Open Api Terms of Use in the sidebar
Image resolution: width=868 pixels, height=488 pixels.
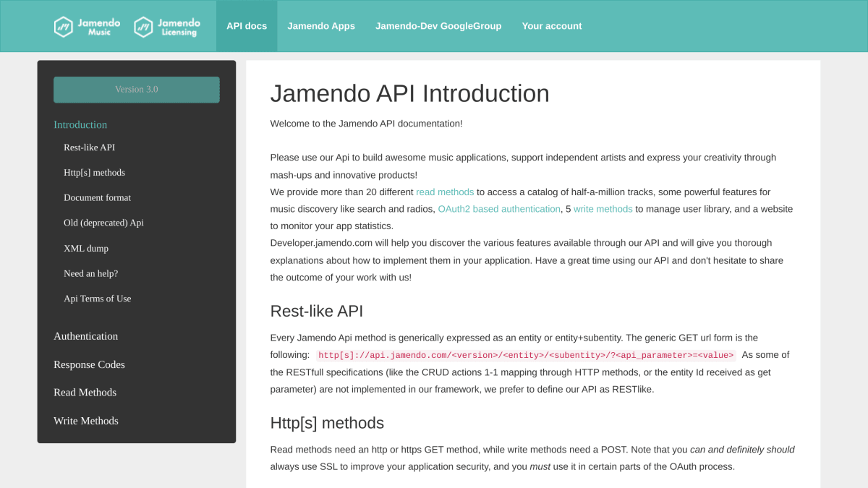(x=97, y=299)
